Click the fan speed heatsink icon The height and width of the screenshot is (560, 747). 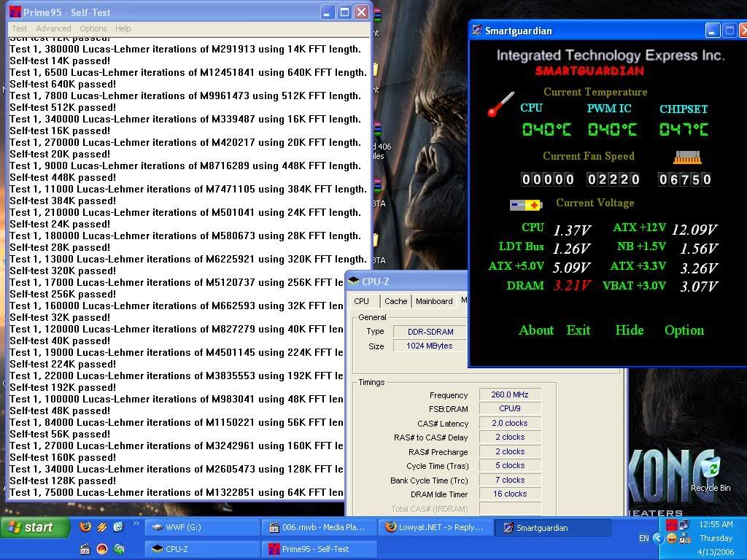click(686, 157)
